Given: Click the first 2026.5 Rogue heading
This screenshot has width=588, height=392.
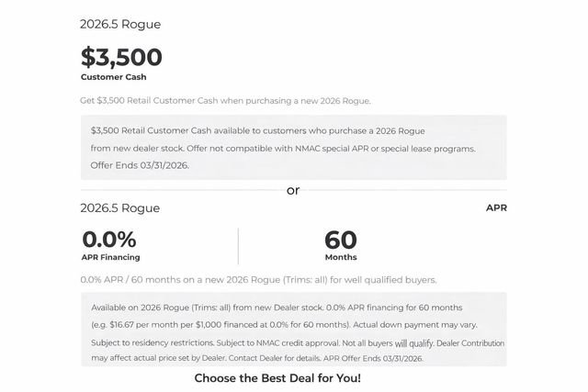Looking at the screenshot, I should 119,24.
